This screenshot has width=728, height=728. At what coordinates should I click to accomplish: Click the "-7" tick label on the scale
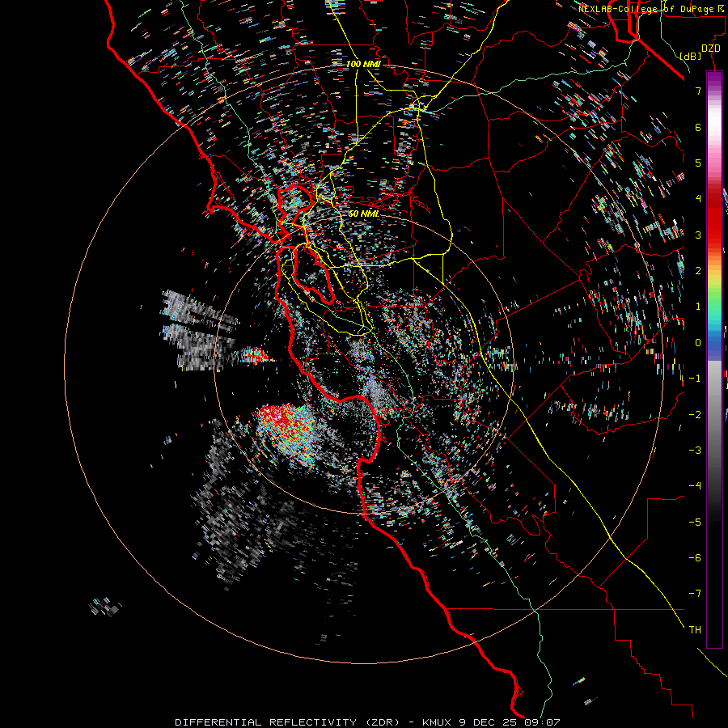click(x=695, y=594)
